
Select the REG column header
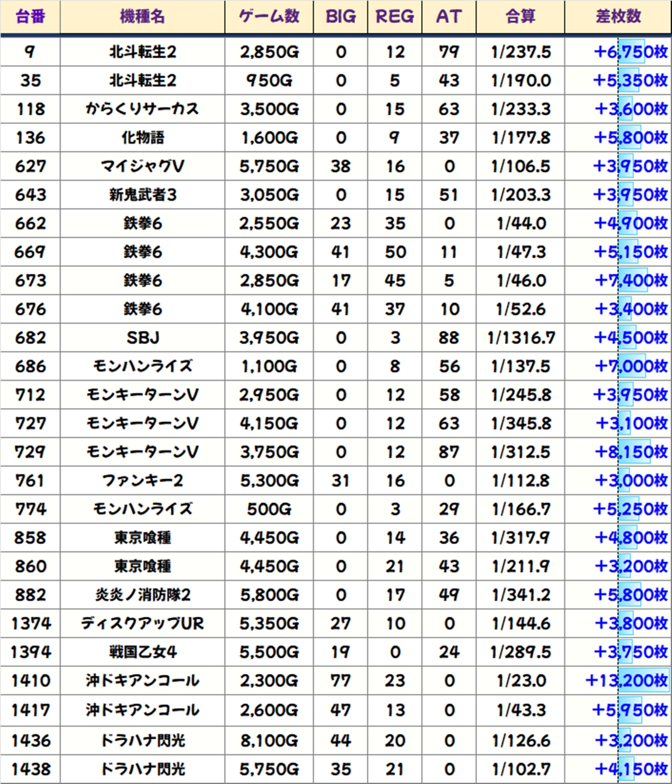(x=395, y=16)
